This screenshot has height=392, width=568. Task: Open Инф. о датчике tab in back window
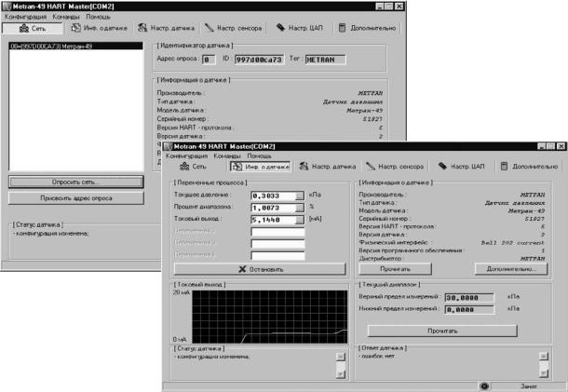coord(100,28)
